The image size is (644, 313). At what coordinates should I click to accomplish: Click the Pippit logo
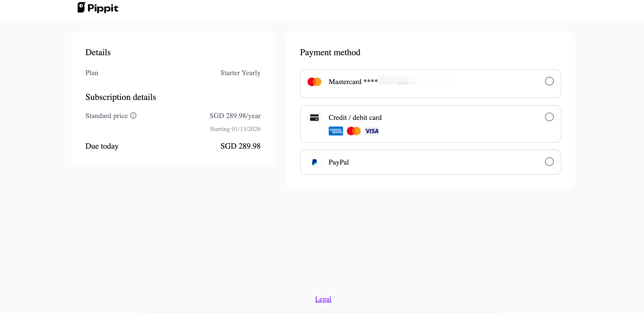tap(98, 8)
